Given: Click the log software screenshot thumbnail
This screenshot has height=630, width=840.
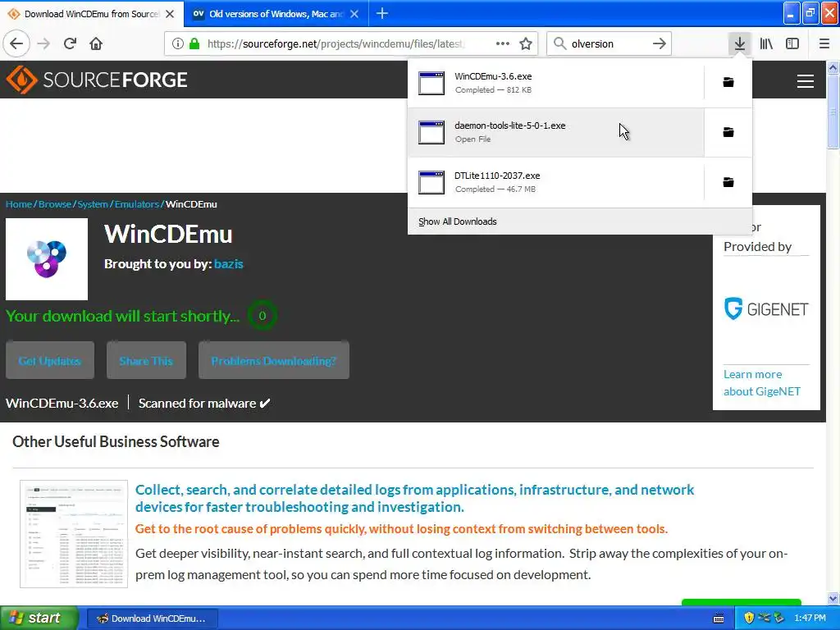Looking at the screenshot, I should coord(74,533).
